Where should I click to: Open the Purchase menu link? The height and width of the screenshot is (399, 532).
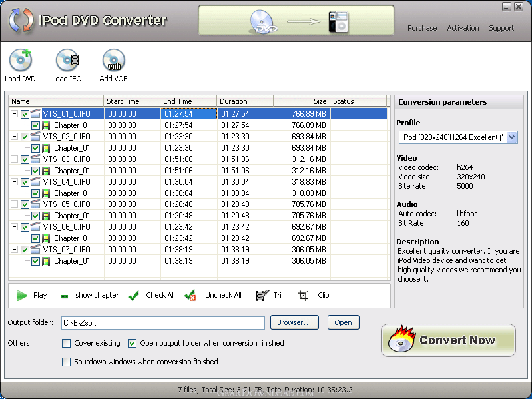pos(422,28)
